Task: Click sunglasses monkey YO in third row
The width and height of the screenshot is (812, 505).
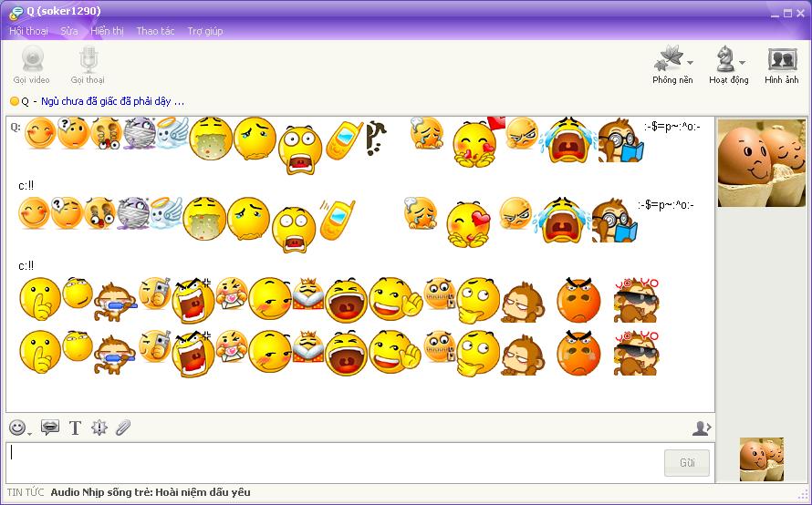Action: (x=636, y=301)
